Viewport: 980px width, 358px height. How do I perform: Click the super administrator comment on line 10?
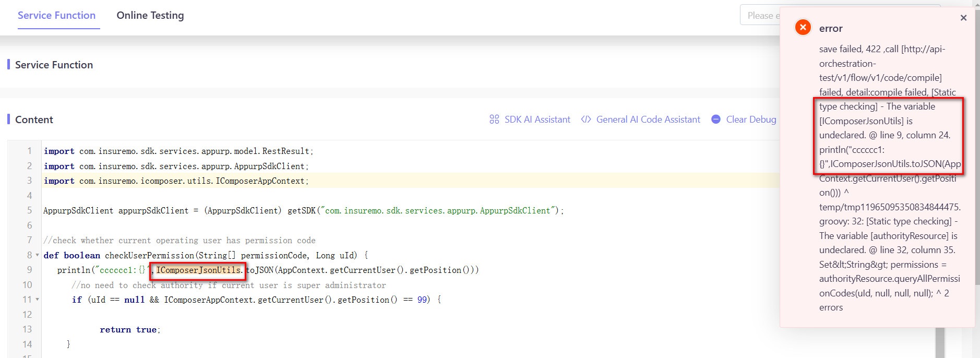pos(229,285)
